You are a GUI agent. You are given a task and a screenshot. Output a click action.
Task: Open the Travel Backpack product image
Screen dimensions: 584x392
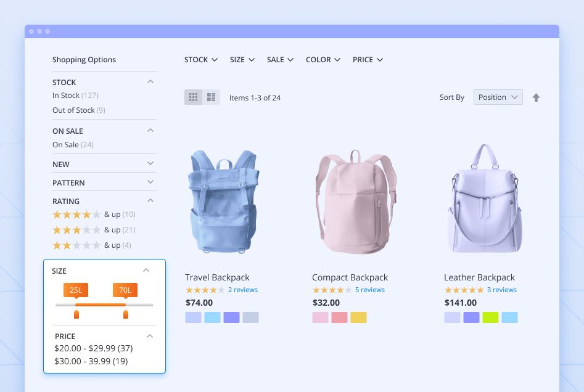[x=222, y=202]
